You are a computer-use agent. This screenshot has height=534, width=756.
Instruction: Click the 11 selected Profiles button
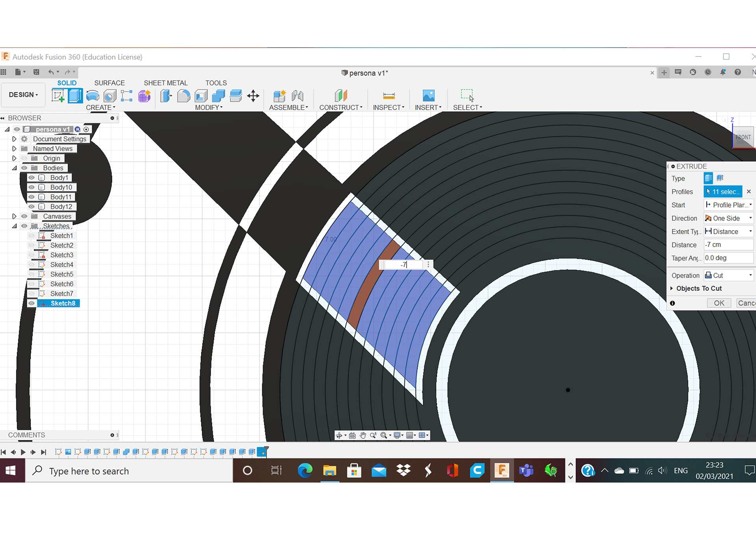pos(723,192)
